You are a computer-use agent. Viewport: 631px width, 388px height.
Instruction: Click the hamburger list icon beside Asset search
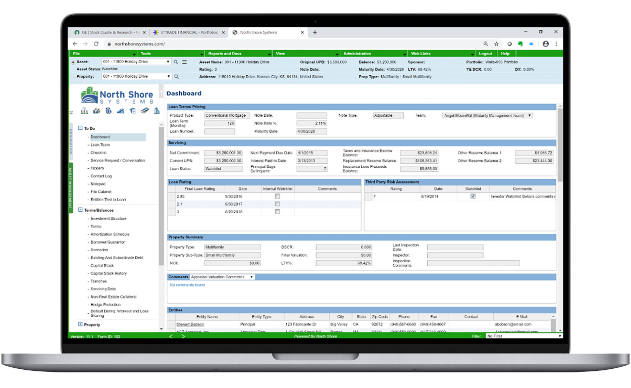(184, 62)
